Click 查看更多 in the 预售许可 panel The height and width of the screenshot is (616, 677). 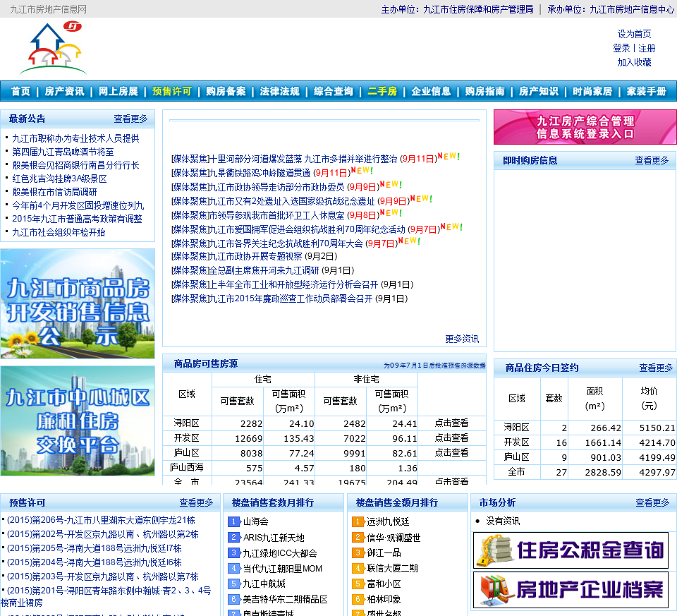[x=196, y=502]
